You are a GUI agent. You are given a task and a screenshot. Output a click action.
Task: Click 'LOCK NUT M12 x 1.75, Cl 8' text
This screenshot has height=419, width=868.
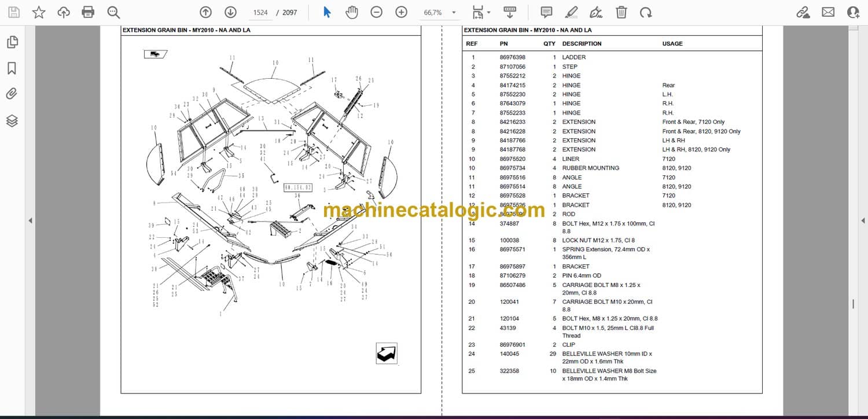(598, 240)
